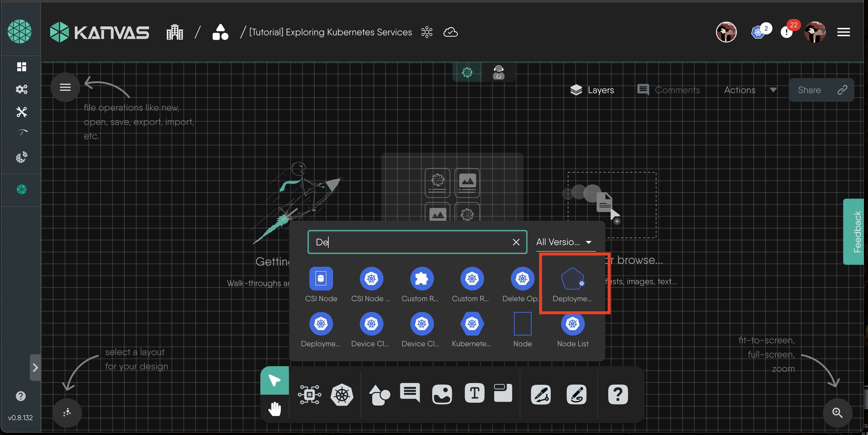Image resolution: width=868 pixels, height=435 pixels.
Task: Switch to the hand pan tool
Action: 275,409
